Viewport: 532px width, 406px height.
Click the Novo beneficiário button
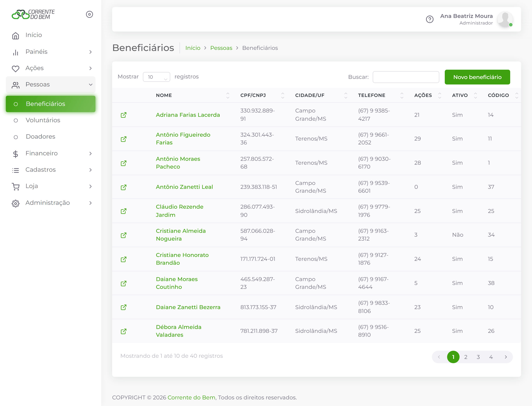(x=477, y=77)
